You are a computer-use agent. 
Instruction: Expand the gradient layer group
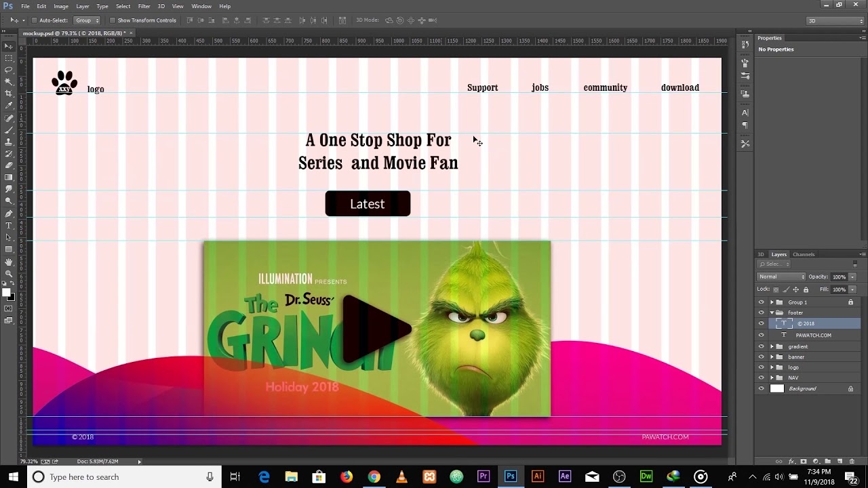point(772,346)
